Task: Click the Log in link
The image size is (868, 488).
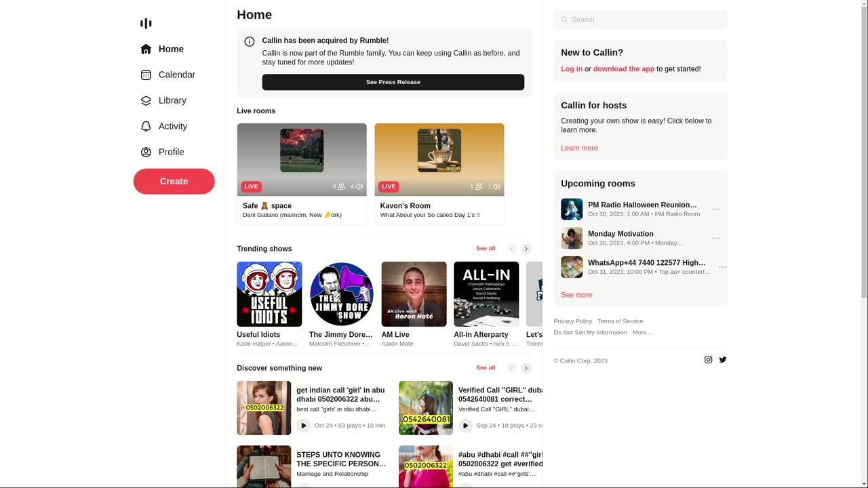Action: pyautogui.click(x=572, y=69)
